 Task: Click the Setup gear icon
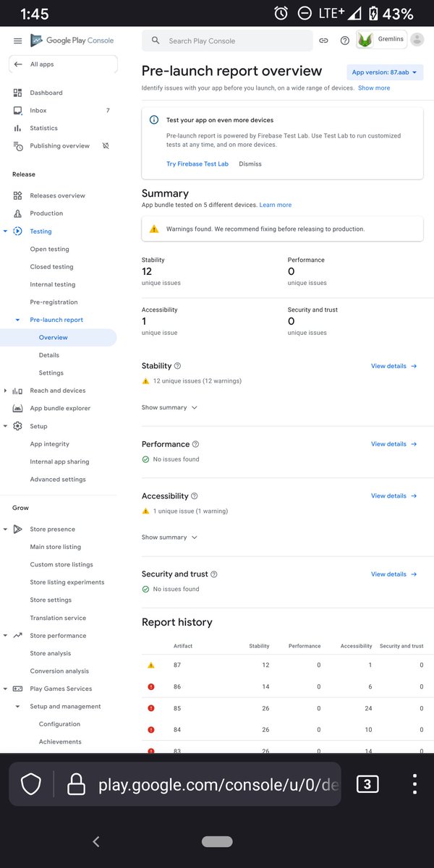pos(17,426)
